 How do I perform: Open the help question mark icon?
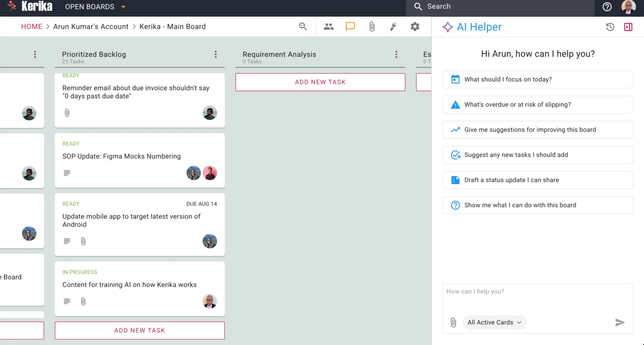click(607, 7)
